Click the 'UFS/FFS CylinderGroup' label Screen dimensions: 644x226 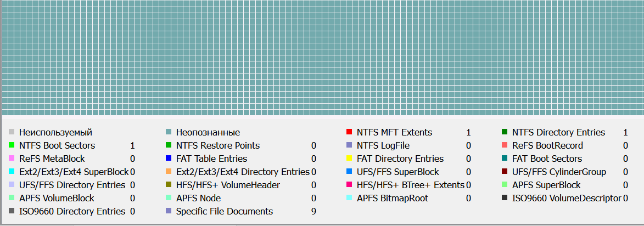559,172
